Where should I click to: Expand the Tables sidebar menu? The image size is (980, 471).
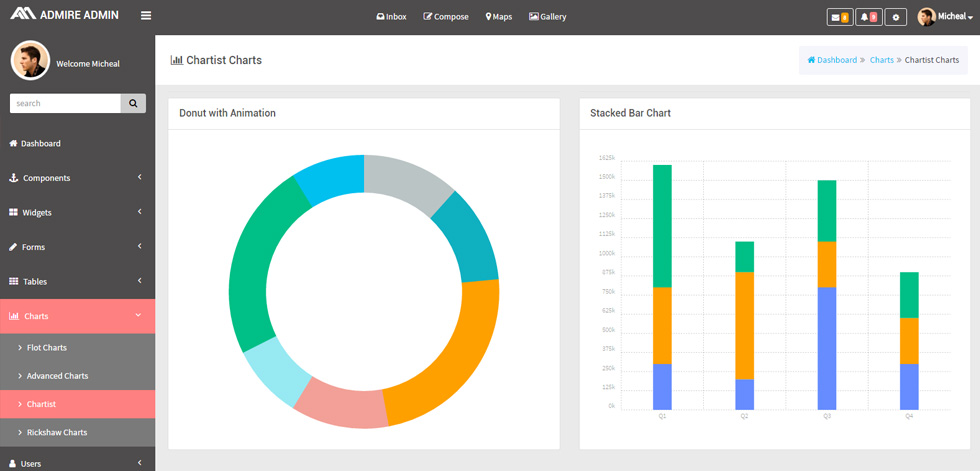78,281
